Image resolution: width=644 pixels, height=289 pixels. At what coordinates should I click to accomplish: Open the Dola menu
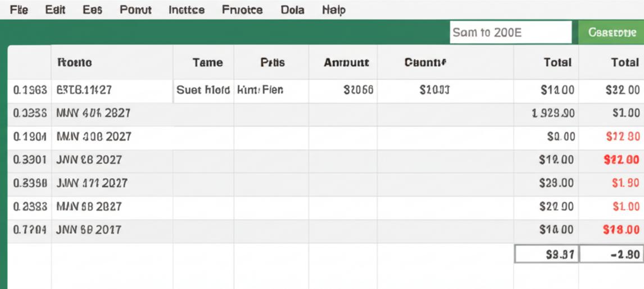click(x=292, y=10)
